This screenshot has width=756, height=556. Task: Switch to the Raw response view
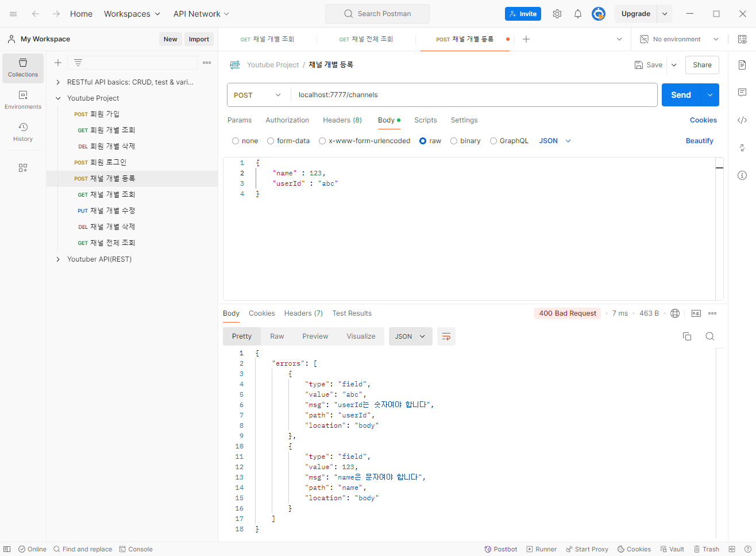coord(277,336)
